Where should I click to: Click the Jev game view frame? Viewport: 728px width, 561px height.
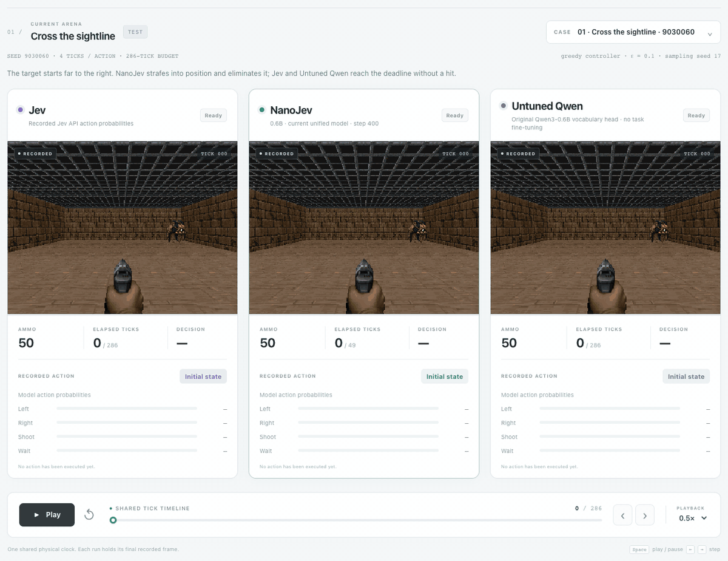click(x=123, y=228)
